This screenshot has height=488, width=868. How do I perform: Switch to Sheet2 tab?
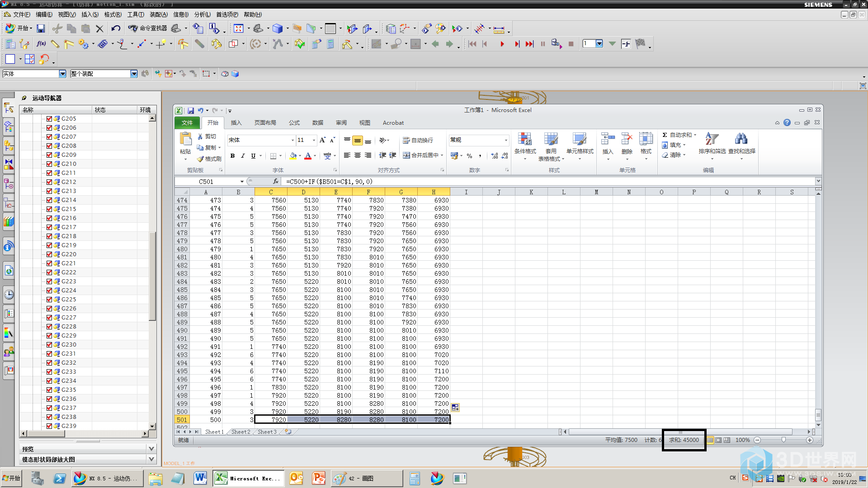click(x=241, y=432)
